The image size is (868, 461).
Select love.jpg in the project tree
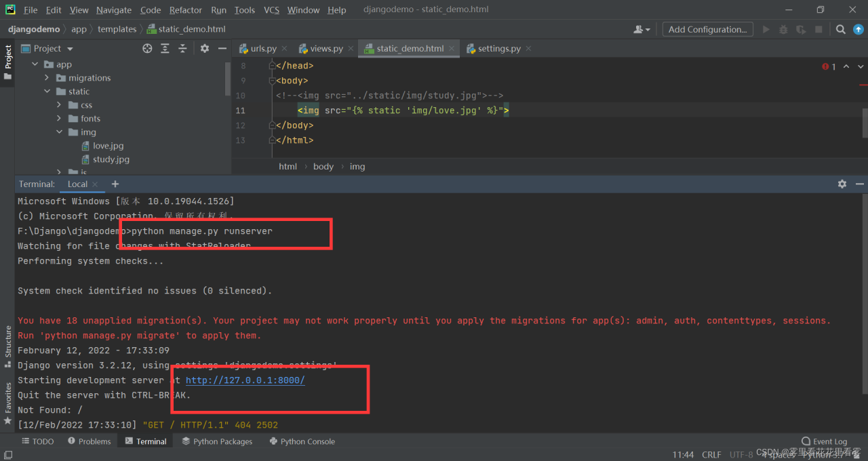tap(108, 146)
